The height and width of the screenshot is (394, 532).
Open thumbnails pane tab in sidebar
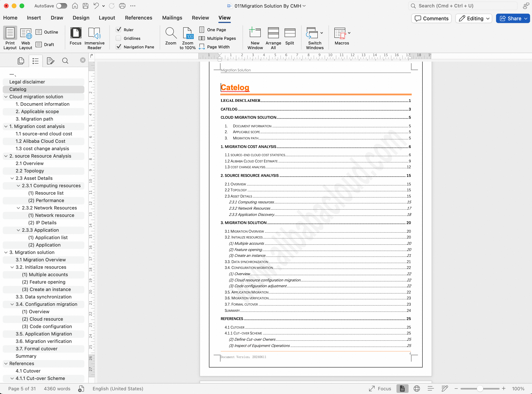(21, 61)
